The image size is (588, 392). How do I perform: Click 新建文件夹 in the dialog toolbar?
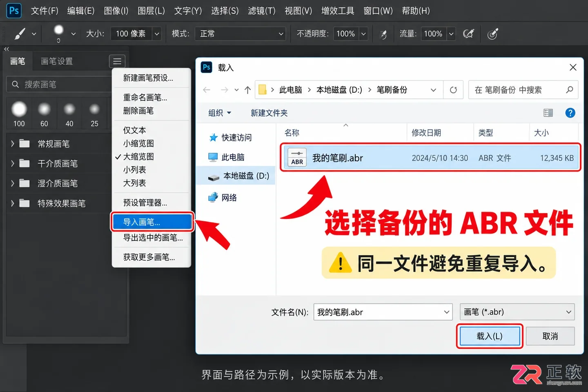[269, 113]
